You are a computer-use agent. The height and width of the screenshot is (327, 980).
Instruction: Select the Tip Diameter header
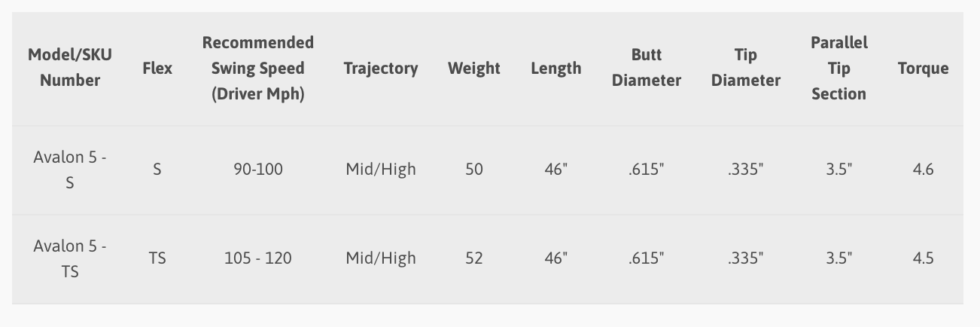tap(746, 67)
